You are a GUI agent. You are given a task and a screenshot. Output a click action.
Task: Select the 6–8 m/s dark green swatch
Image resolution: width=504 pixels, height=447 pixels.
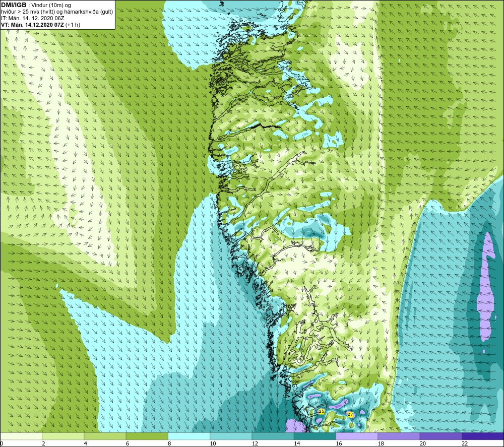pyautogui.click(x=147, y=436)
